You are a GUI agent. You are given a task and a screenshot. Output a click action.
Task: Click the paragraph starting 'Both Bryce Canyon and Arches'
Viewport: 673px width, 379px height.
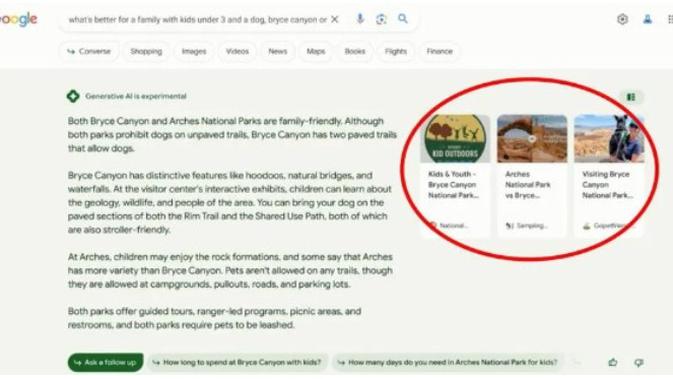pos(232,135)
